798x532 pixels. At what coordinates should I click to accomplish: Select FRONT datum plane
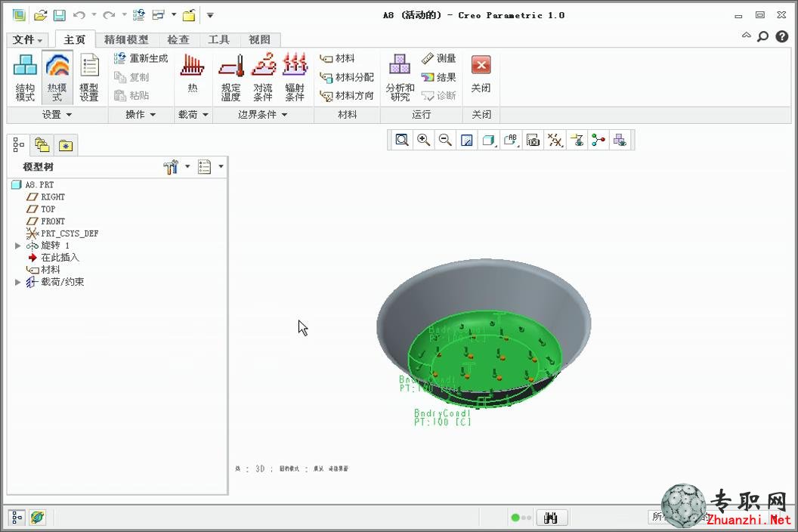(46, 221)
